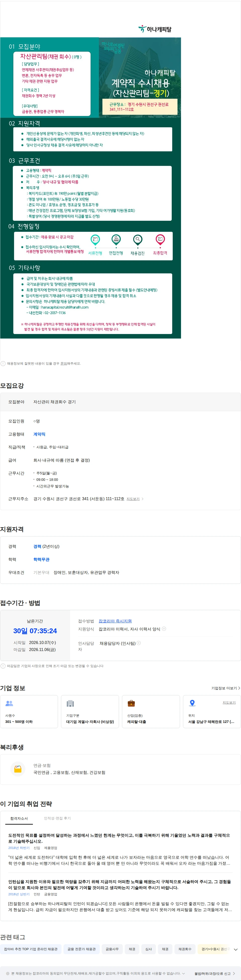Click the 09:00 ~ 18:00 hours text

tap(47, 479)
